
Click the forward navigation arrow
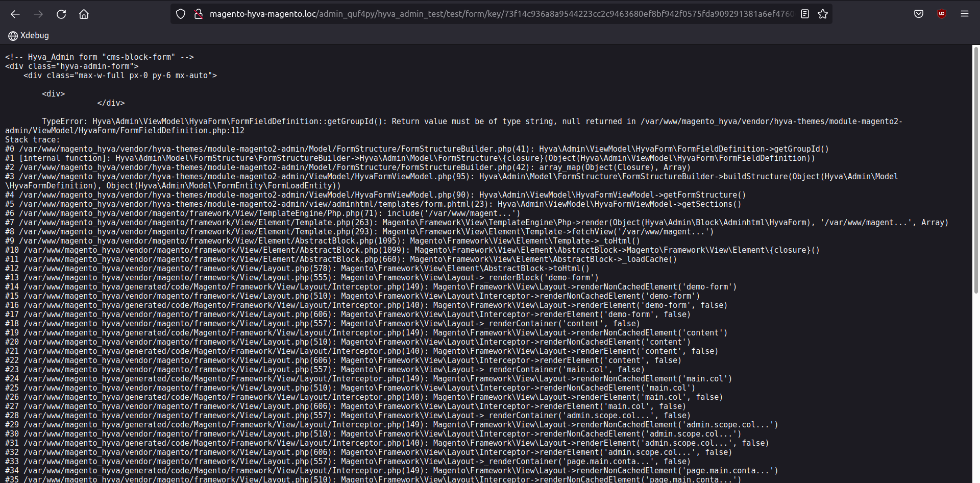38,14
